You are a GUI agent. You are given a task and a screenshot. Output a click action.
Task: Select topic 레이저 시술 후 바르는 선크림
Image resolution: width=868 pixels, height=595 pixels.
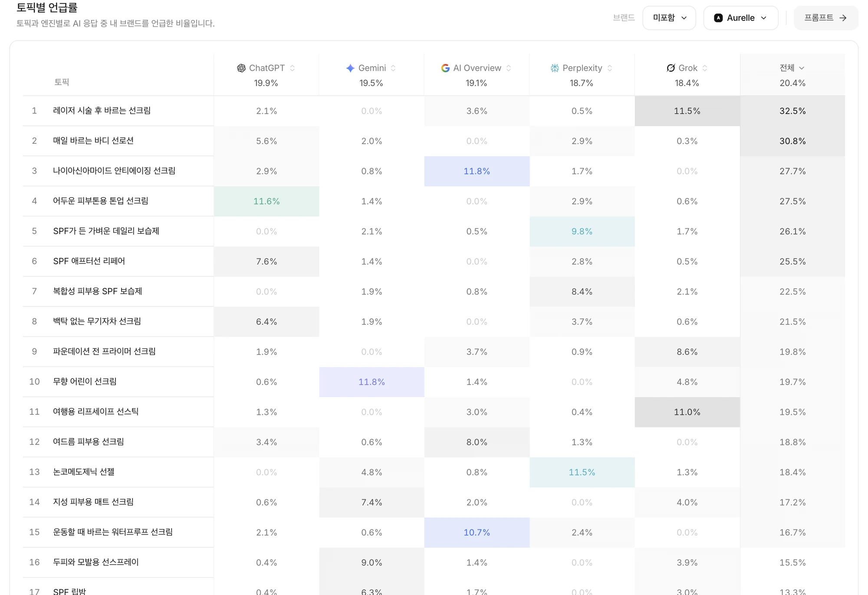(102, 111)
